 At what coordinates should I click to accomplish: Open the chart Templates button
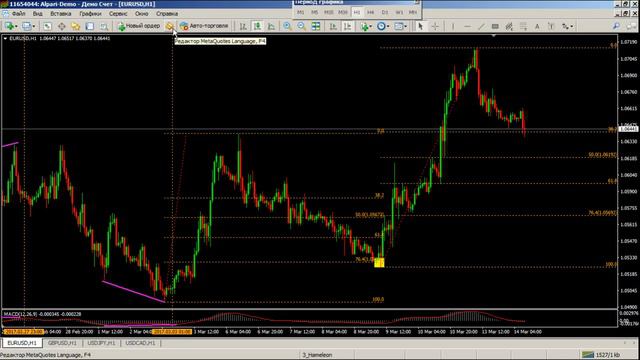point(398,26)
